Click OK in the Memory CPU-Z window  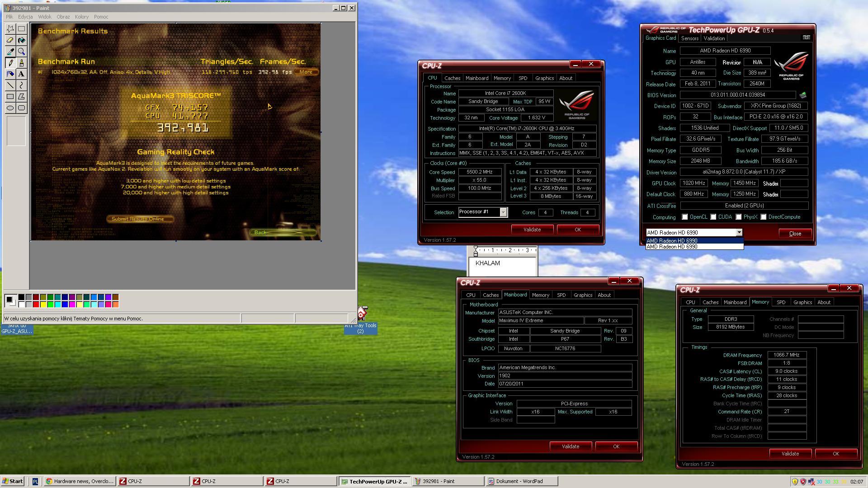click(x=836, y=454)
